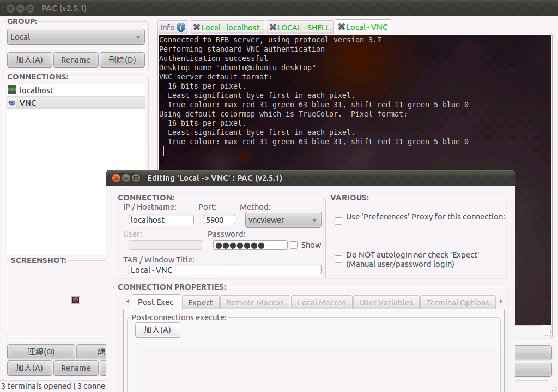This screenshot has width=558, height=392.
Task: Open the Remote Macros tab
Action: point(255,303)
